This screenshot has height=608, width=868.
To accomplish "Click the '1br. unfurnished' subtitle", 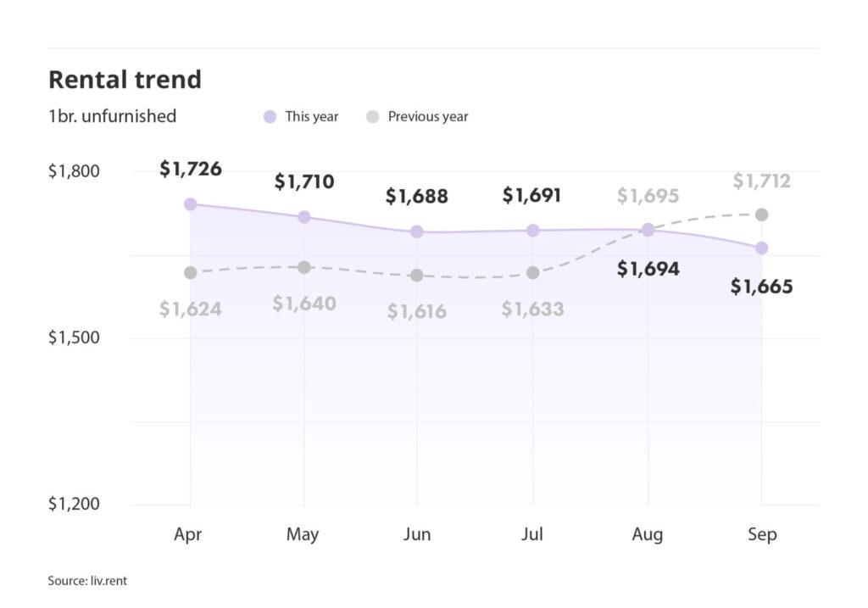I will pyautogui.click(x=112, y=116).
